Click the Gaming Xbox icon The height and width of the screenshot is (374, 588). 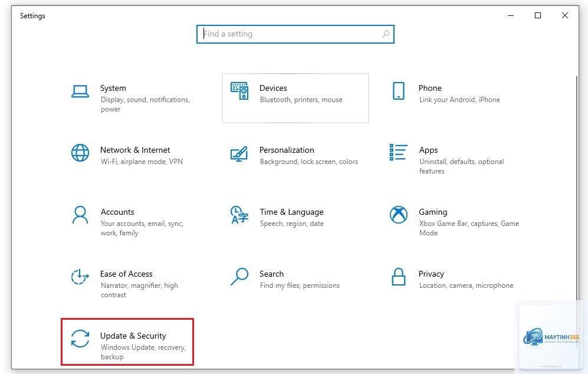[x=398, y=215]
